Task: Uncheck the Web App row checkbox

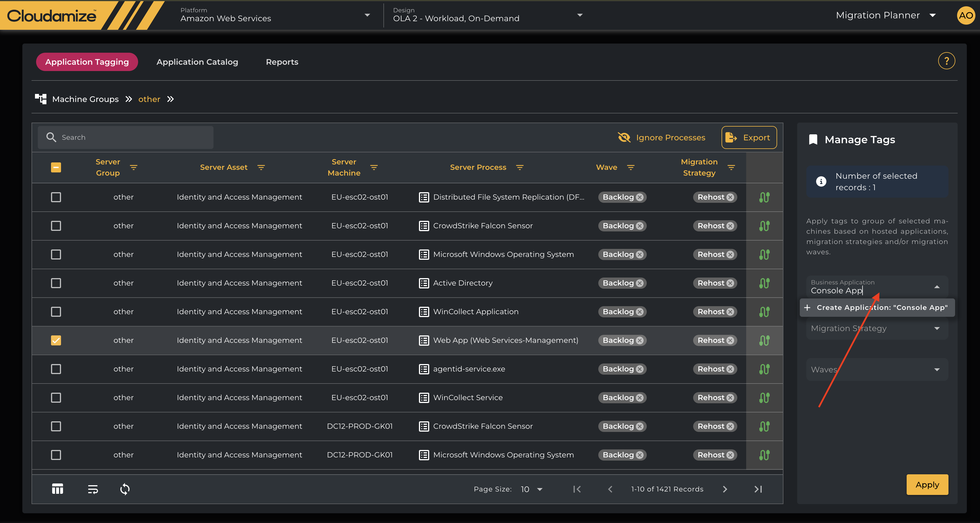Action: click(x=56, y=341)
